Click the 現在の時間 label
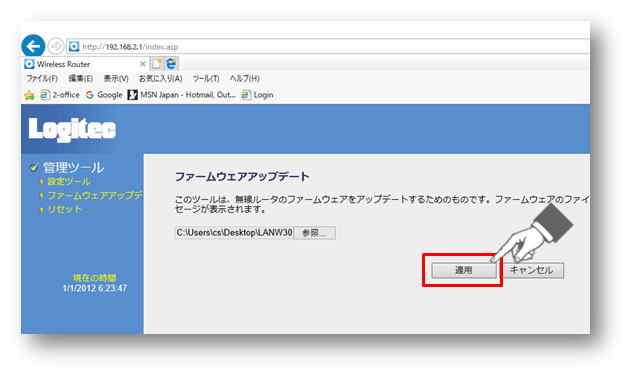This screenshot has height=376, width=632. [x=94, y=278]
